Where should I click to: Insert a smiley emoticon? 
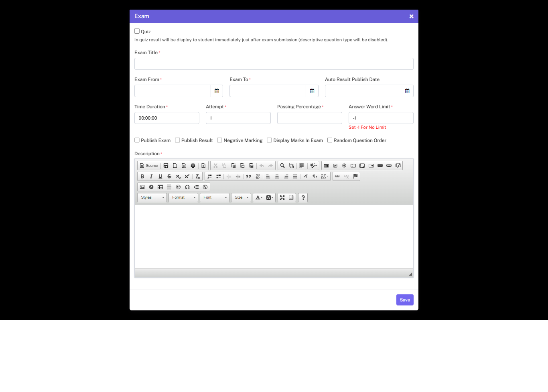178,187
